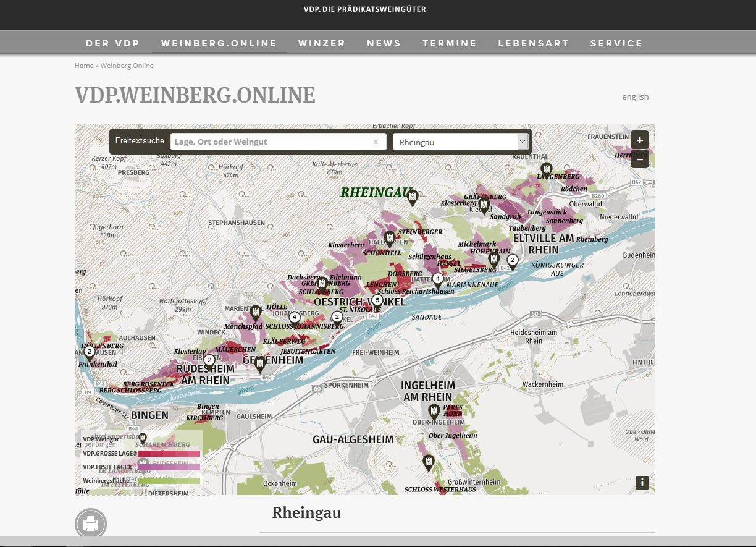This screenshot has height=547, width=756.
Task: Open the NEWS menu item
Action: click(384, 43)
